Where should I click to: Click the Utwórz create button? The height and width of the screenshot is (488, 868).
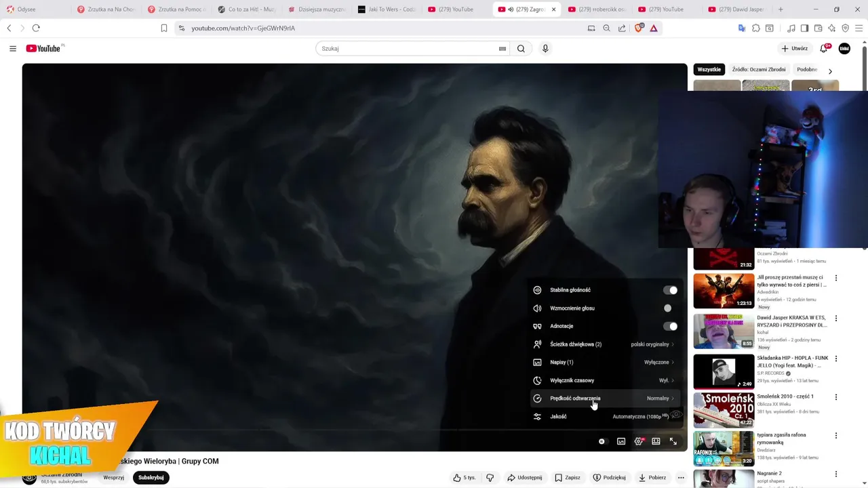pyautogui.click(x=794, y=48)
